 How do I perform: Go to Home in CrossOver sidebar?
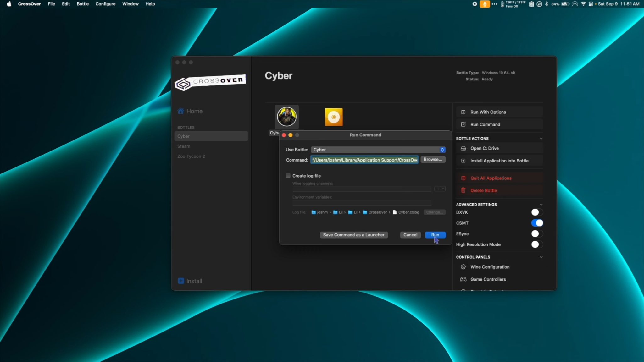190,111
